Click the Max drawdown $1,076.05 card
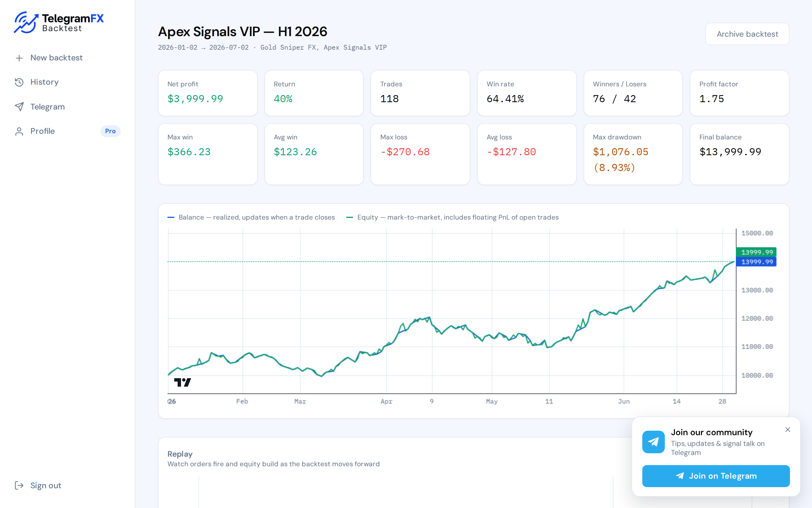812x508 pixels. pos(633,154)
